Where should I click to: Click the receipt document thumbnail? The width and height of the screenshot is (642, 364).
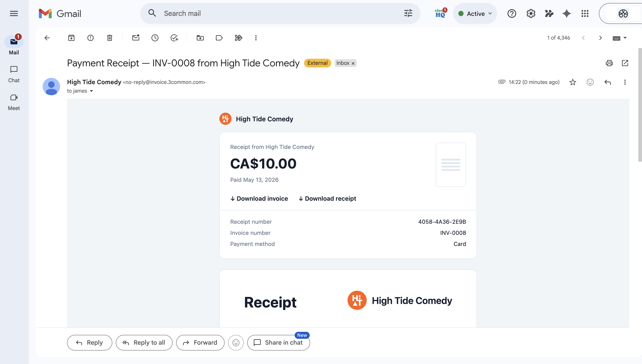click(x=451, y=165)
